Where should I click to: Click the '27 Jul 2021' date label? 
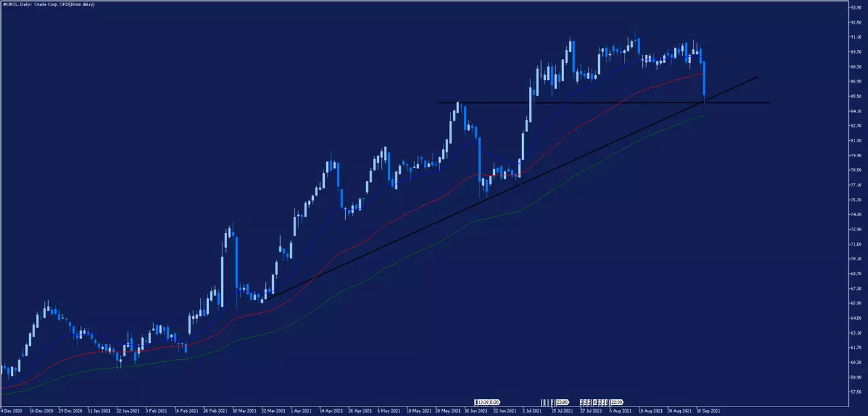(592, 411)
